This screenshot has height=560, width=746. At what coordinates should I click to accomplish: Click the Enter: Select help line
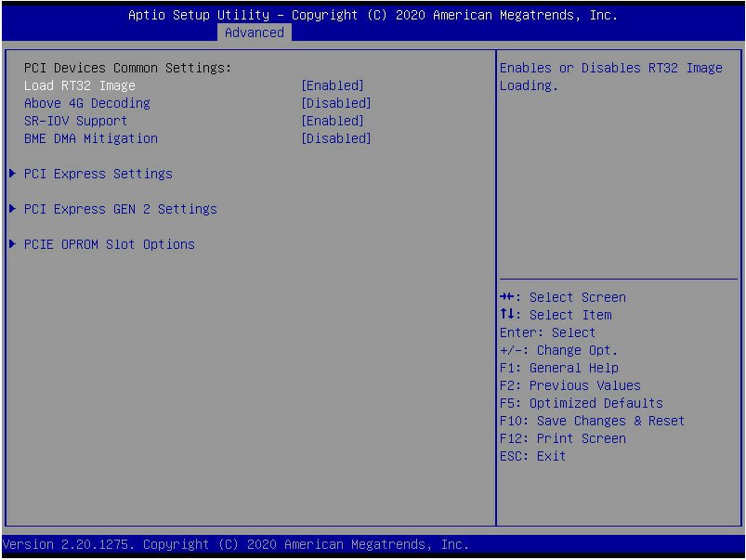pos(547,332)
